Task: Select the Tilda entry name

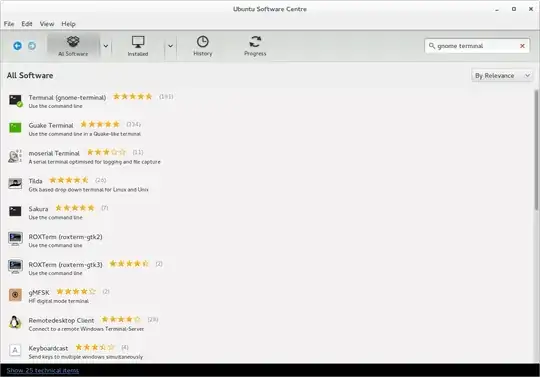Action: coord(35,181)
